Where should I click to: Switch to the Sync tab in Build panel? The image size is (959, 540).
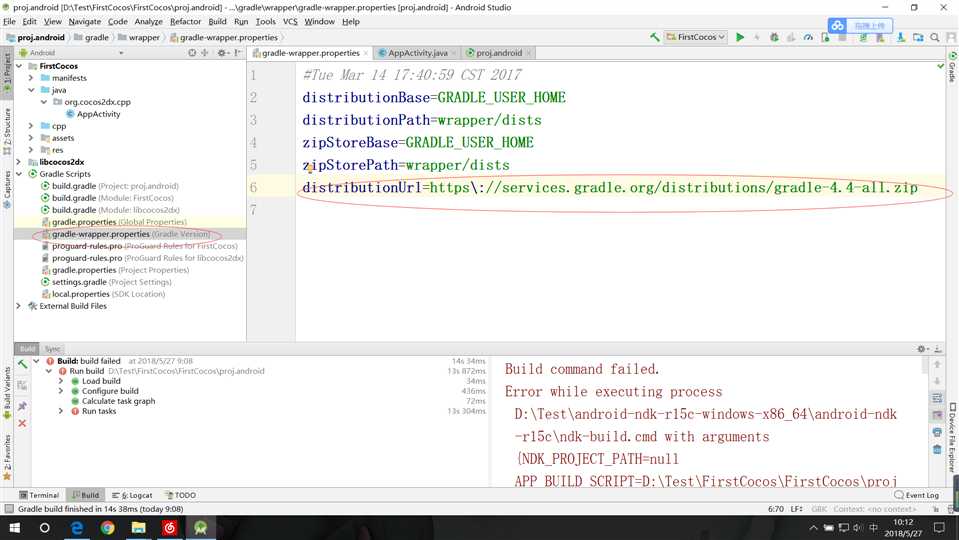[x=53, y=349]
